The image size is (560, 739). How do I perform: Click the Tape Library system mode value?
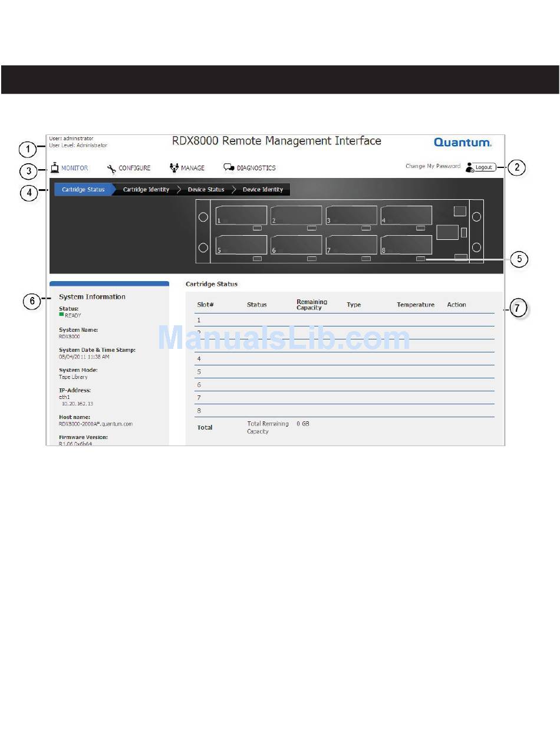73,377
